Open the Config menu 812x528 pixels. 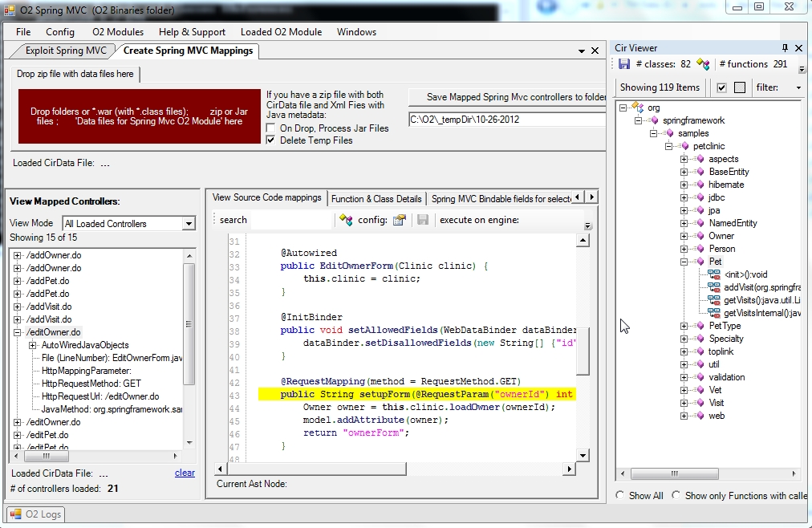coord(60,32)
